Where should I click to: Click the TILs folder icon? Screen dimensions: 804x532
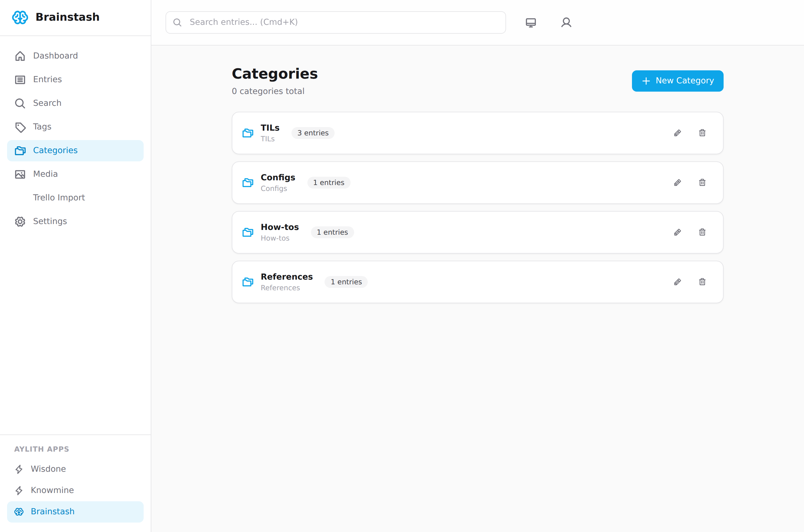pyautogui.click(x=248, y=133)
